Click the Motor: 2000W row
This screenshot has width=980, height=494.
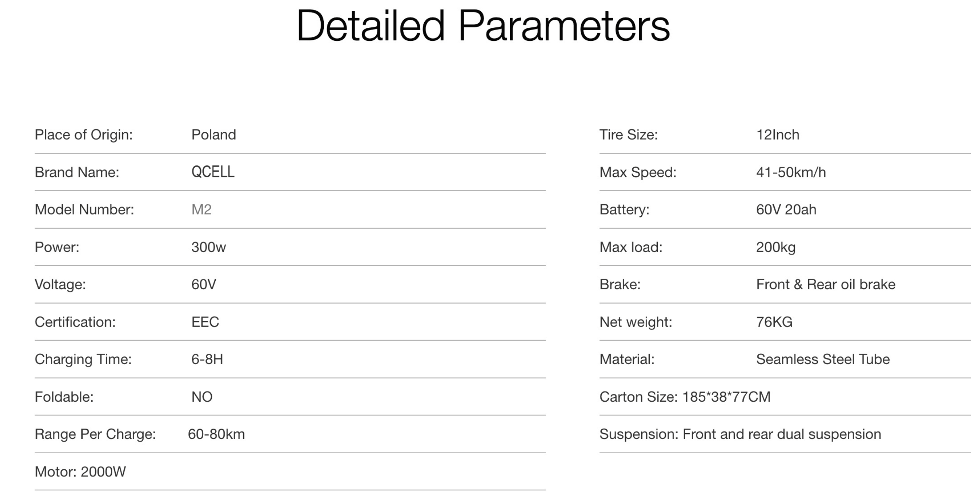tap(80, 472)
